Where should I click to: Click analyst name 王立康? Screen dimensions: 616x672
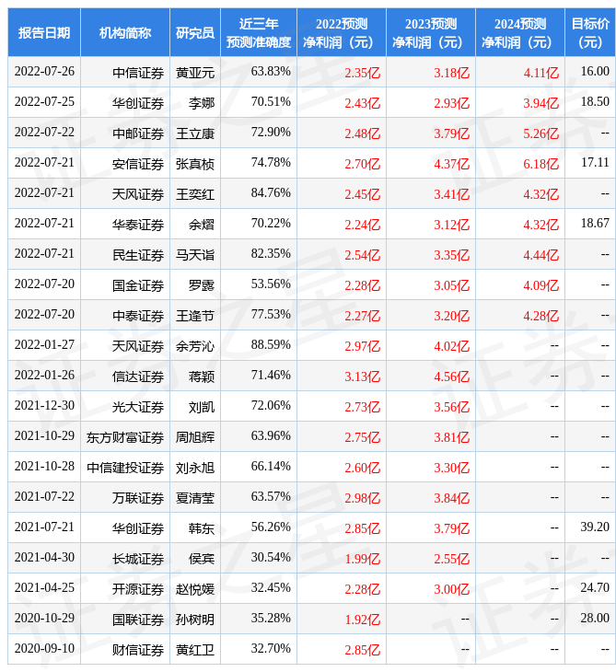pyautogui.click(x=195, y=133)
